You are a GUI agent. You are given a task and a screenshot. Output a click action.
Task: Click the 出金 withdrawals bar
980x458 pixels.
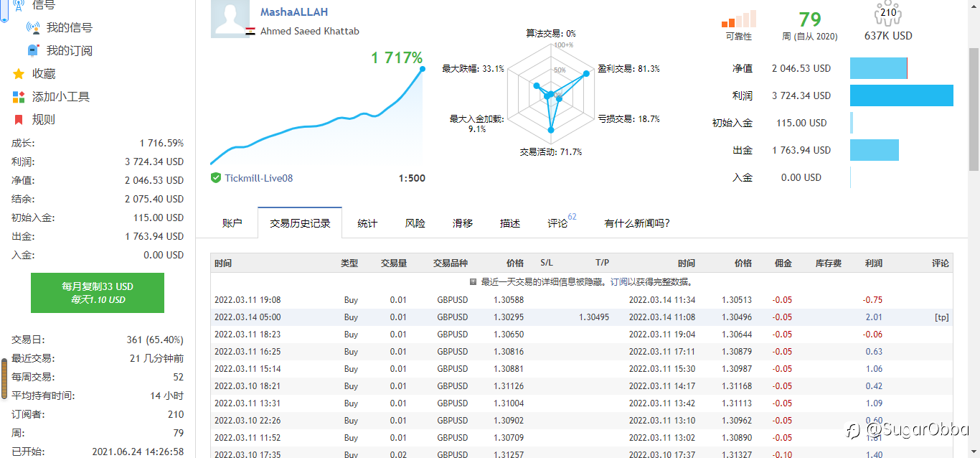click(x=875, y=150)
